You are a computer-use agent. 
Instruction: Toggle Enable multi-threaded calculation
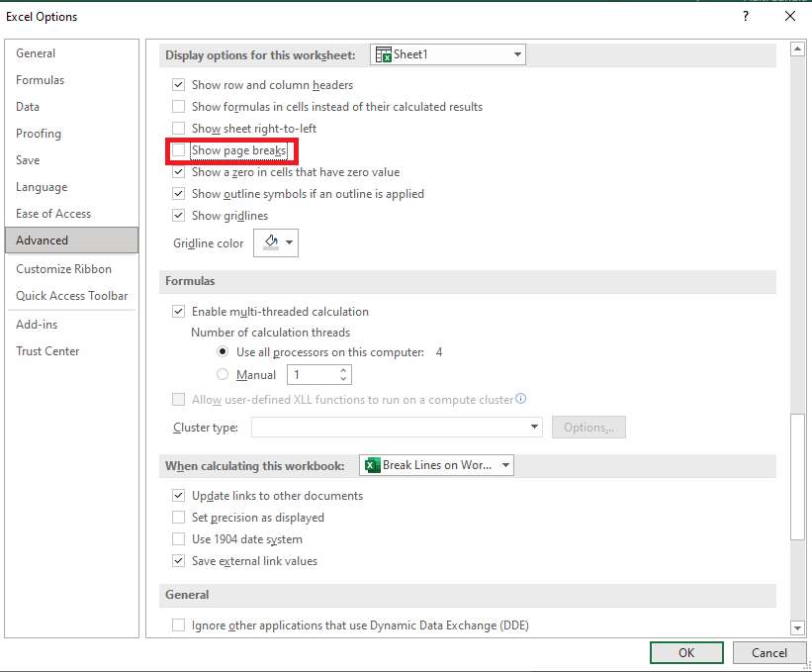click(x=179, y=312)
